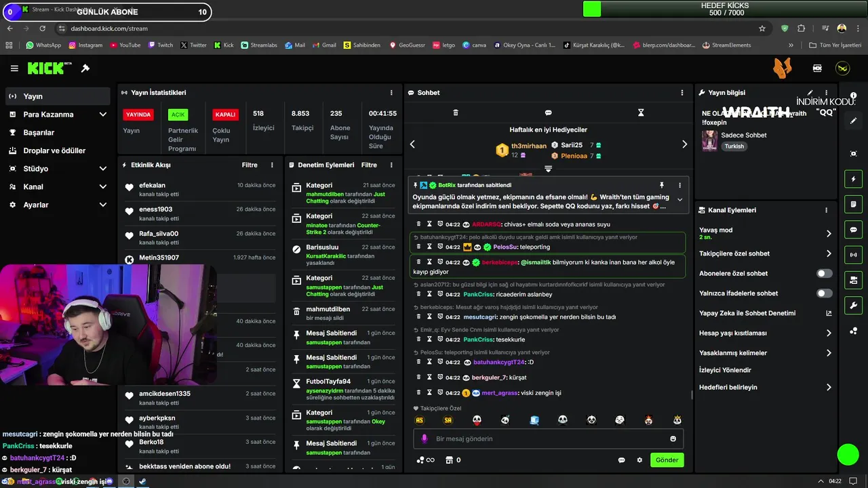Expand the Ayarlar sidebar section

[x=58, y=205]
